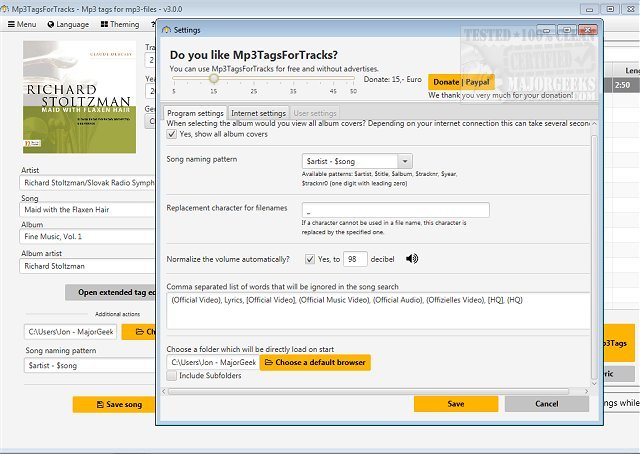The image size is (640, 454).
Task: Click the Album field 'Fine Music, Vol. 1'
Action: (x=87, y=236)
